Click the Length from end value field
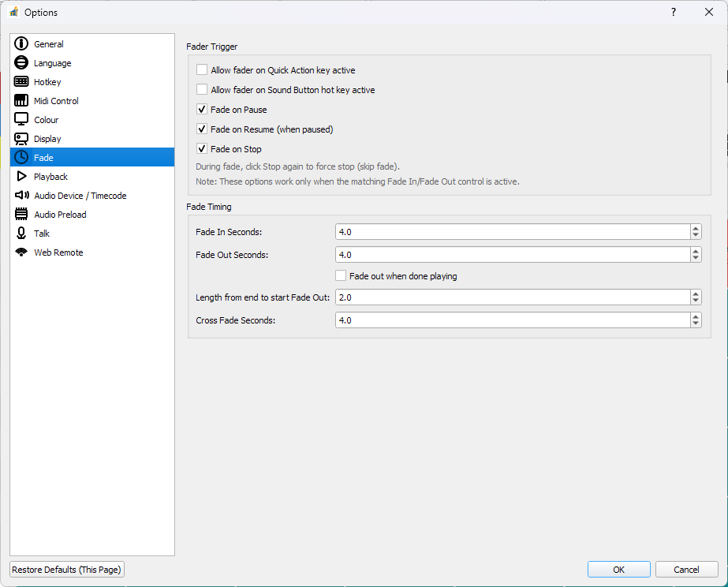Image resolution: width=728 pixels, height=587 pixels. (511, 297)
